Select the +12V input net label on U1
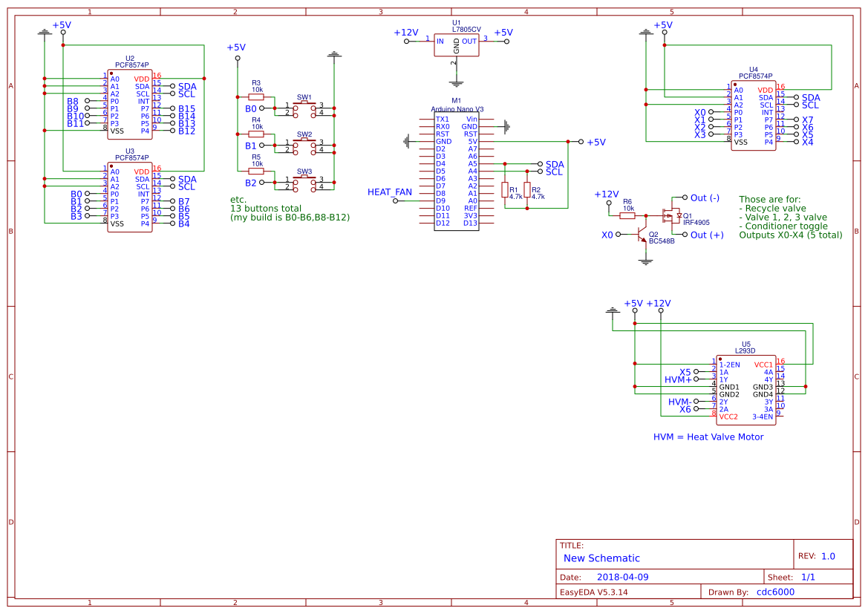The width and height of the screenshot is (868, 614). (405, 33)
